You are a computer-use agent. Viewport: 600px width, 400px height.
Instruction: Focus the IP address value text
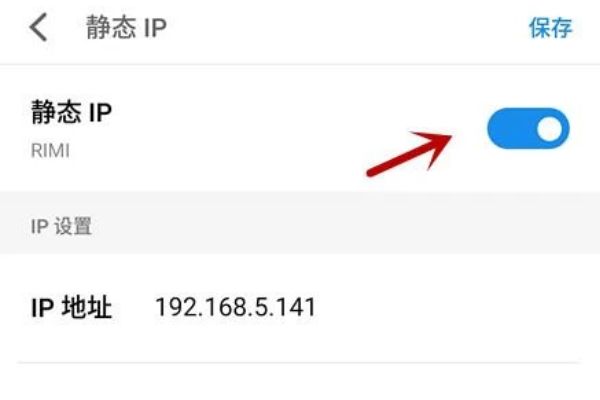pos(235,307)
